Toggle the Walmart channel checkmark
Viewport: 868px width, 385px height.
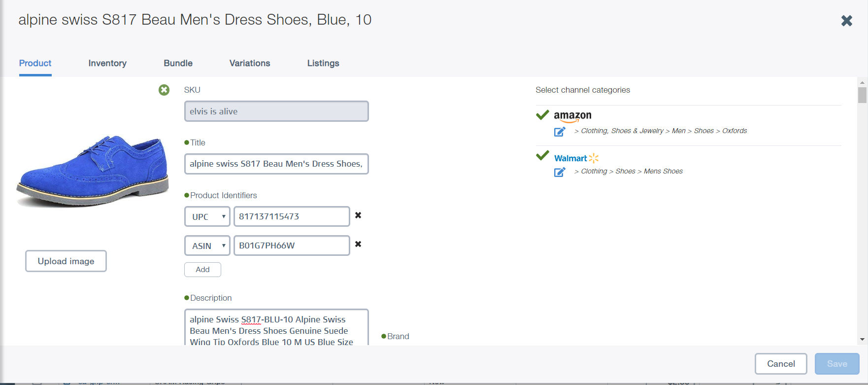click(542, 156)
